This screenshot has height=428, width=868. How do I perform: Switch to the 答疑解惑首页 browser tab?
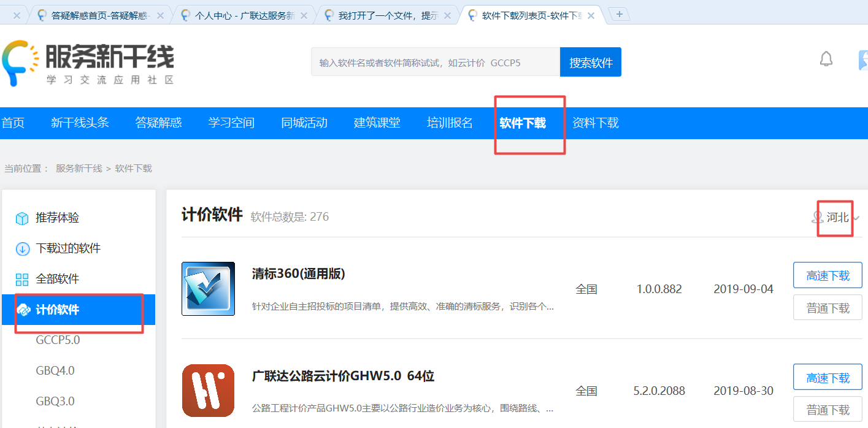tap(100, 15)
